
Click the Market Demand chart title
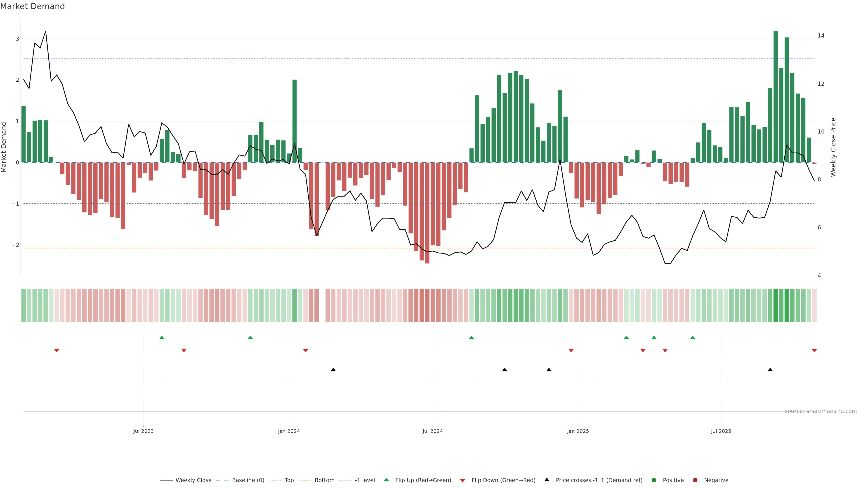point(32,6)
